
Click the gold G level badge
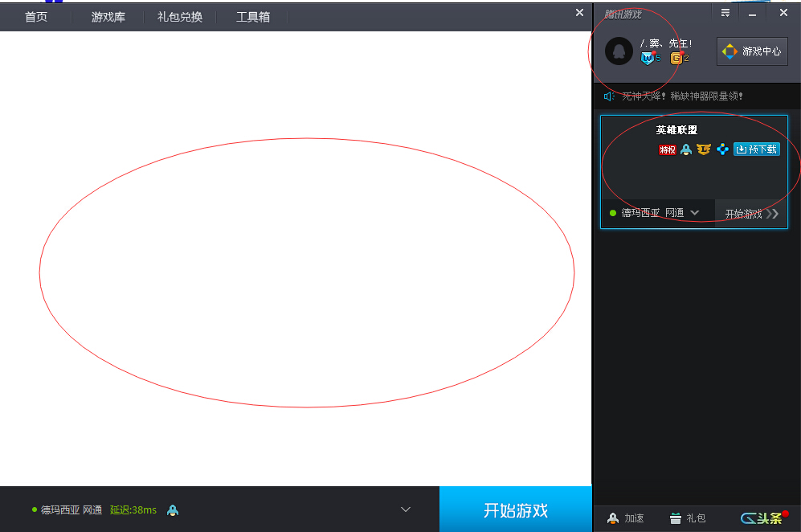[676, 58]
